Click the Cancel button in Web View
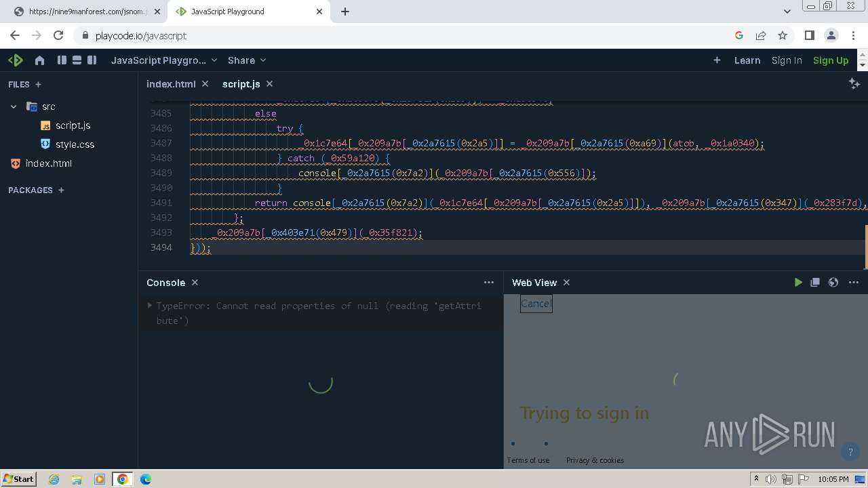This screenshot has height=488, width=868. click(536, 304)
